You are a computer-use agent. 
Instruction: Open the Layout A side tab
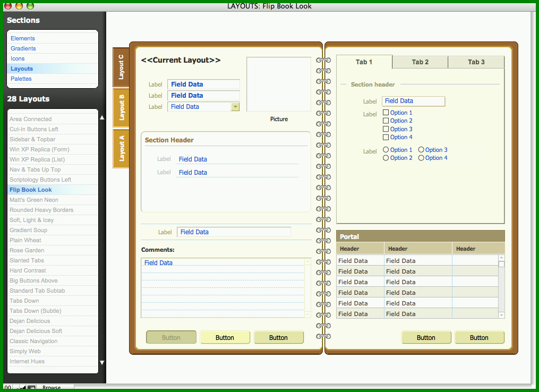pos(121,149)
